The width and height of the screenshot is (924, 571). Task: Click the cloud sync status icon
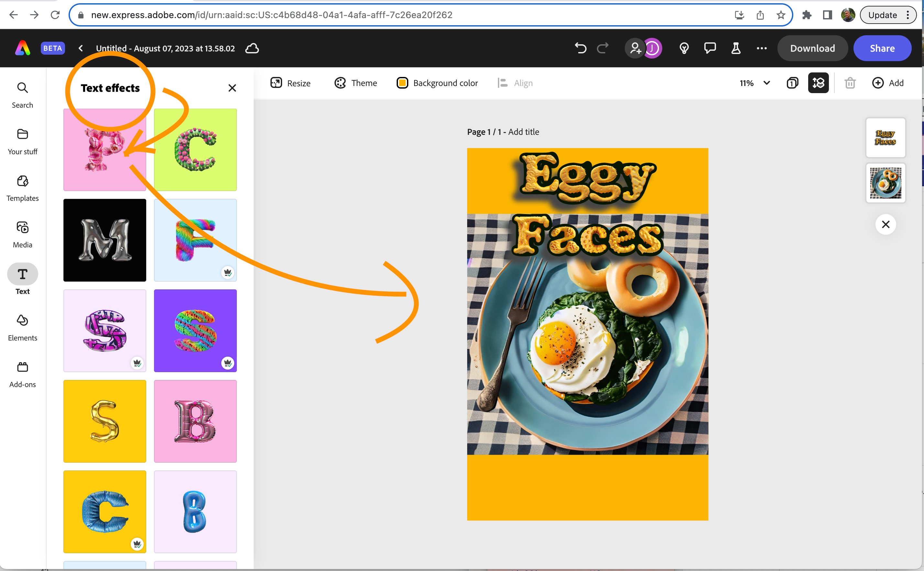click(x=252, y=48)
